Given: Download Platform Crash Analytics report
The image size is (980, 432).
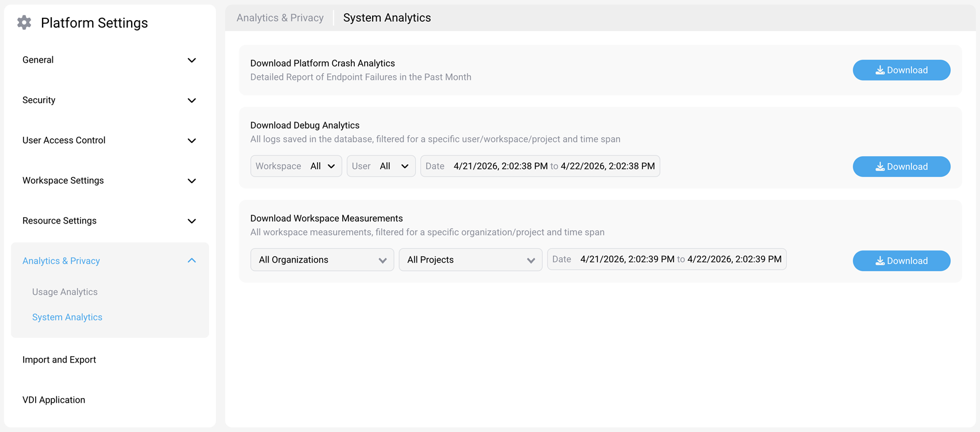Looking at the screenshot, I should (901, 70).
